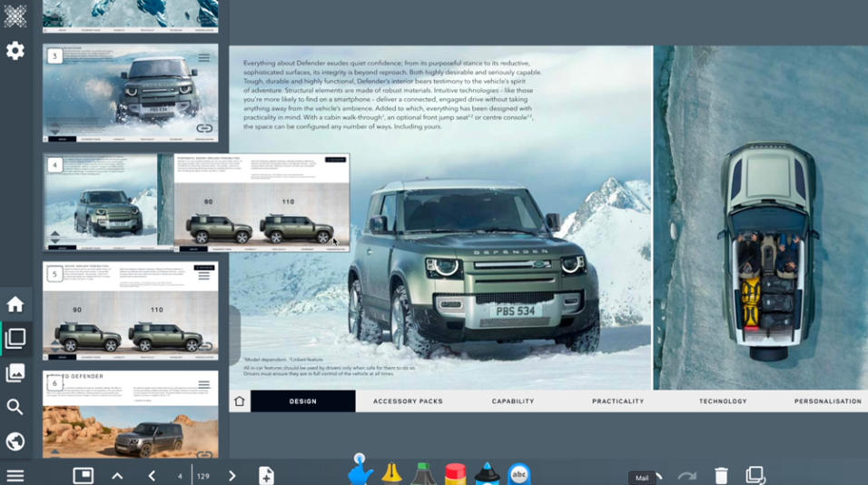
Task: Open search from left sidebar
Action: (x=15, y=407)
